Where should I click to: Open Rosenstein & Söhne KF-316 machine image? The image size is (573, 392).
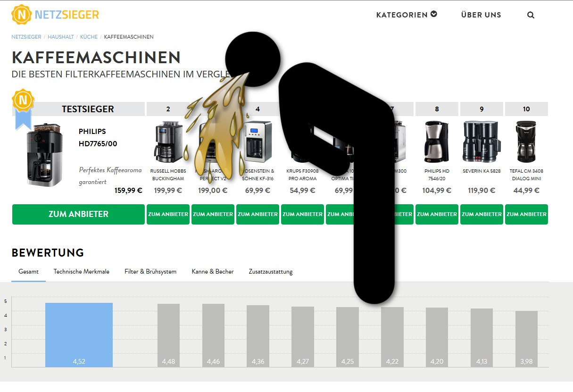(258, 142)
